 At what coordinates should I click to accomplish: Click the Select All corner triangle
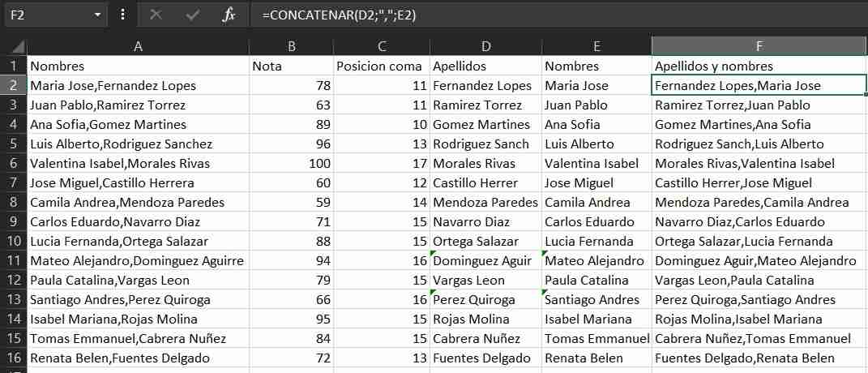point(15,47)
